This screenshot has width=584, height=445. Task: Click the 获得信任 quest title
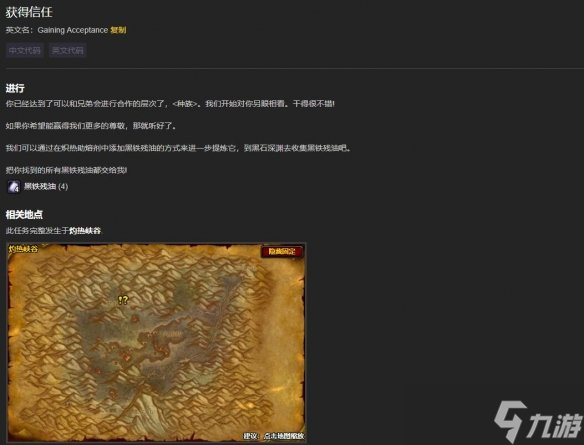(x=29, y=12)
